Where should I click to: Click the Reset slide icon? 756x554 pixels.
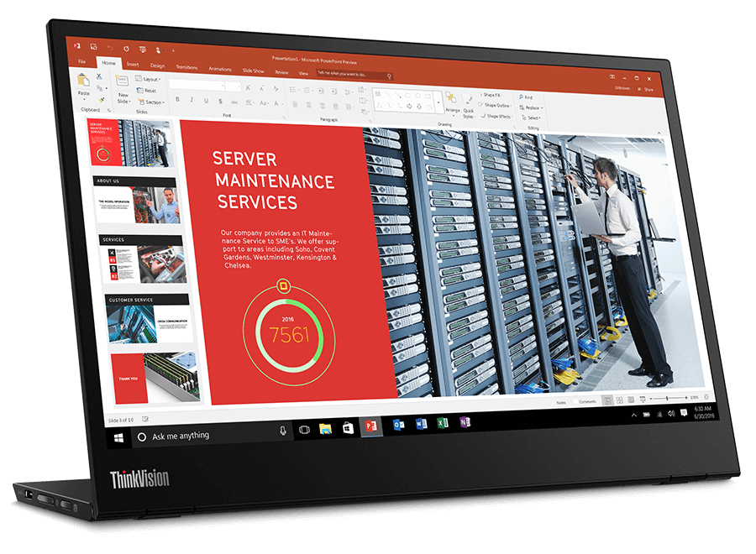[149, 91]
